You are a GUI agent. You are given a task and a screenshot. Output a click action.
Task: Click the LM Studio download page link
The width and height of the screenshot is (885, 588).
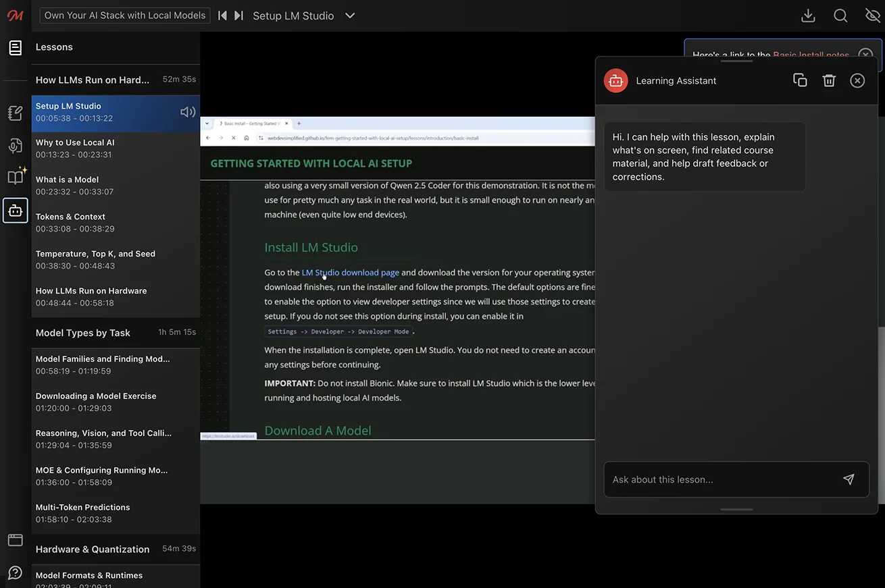[350, 273]
